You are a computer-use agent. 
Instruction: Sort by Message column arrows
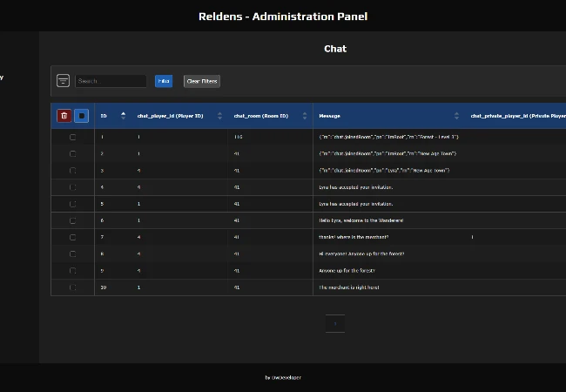click(456, 116)
